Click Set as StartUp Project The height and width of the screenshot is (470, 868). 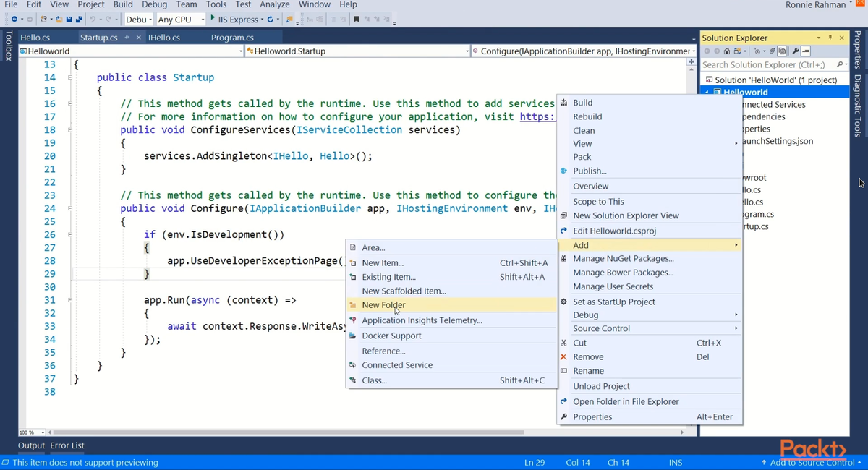[650, 302]
